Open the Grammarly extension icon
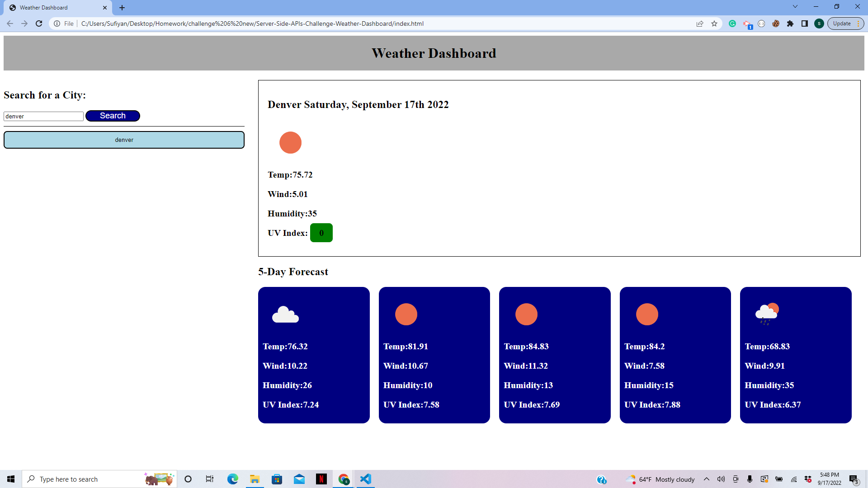This screenshot has height=488, width=868. click(x=732, y=23)
